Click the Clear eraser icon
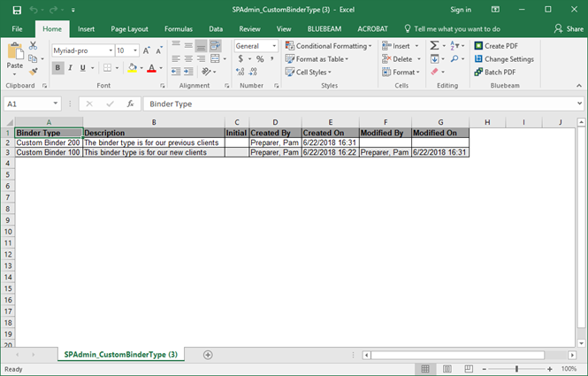 point(434,72)
